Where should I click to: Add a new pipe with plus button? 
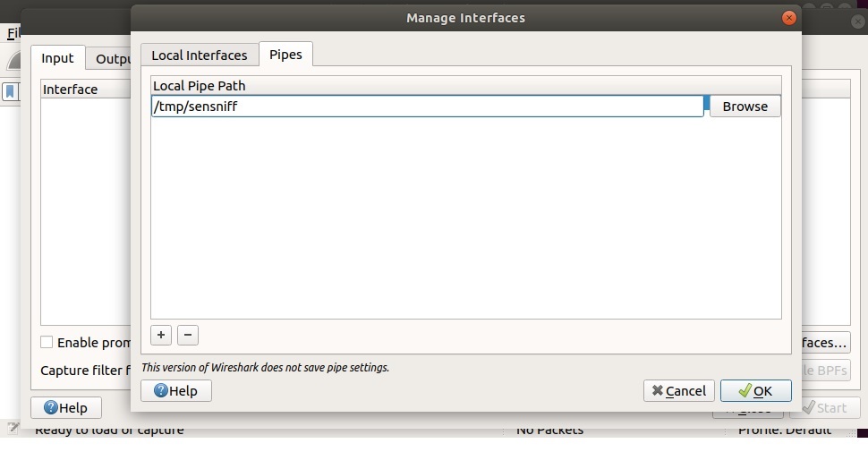point(161,335)
